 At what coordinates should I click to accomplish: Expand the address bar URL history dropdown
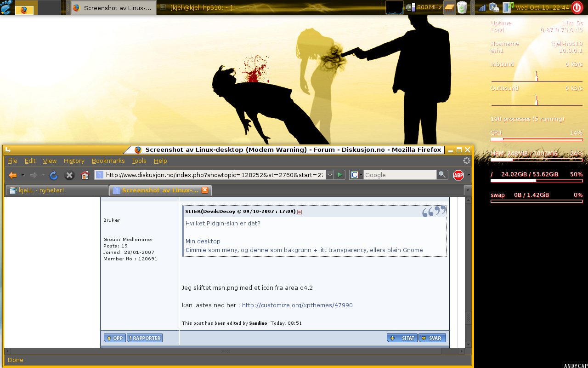point(329,175)
